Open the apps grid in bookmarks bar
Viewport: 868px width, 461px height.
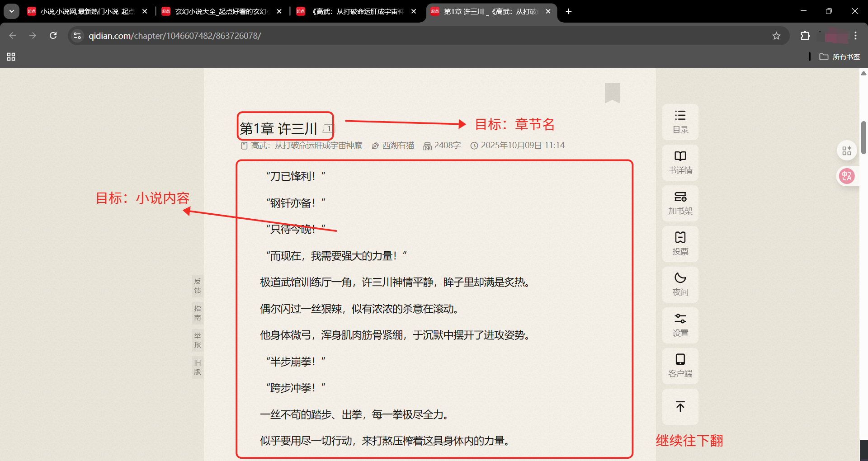click(x=11, y=56)
